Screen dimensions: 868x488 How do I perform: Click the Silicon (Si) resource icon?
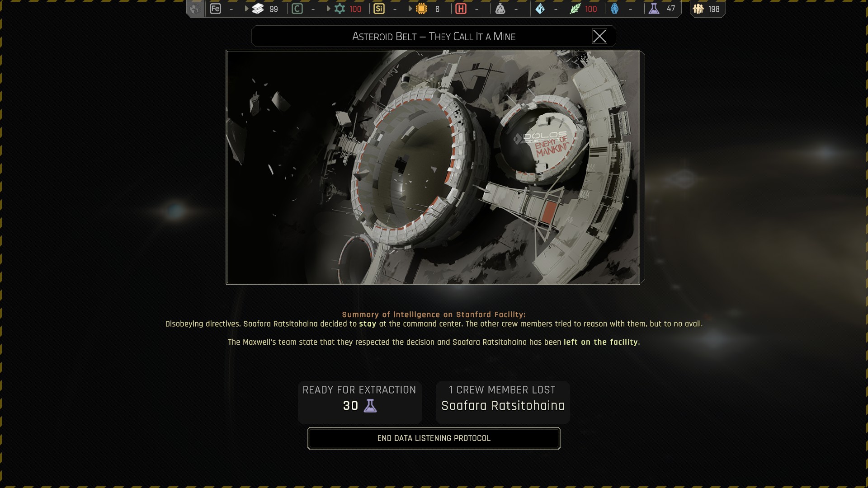pos(379,9)
